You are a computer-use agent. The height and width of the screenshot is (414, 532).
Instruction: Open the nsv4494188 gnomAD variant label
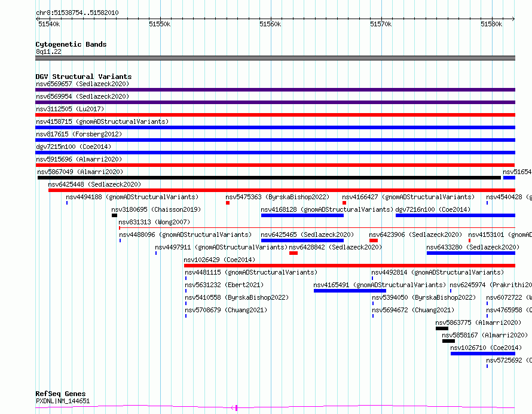point(132,197)
